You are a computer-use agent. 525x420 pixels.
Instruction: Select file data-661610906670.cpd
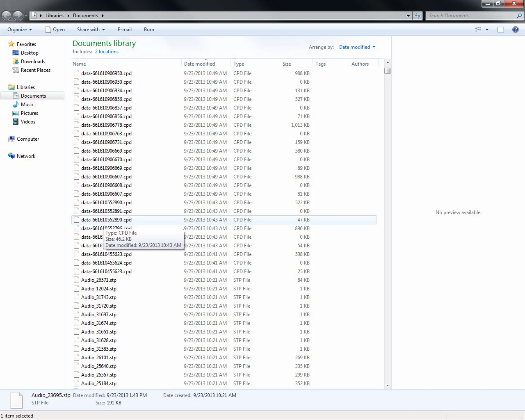pyautogui.click(x=106, y=160)
